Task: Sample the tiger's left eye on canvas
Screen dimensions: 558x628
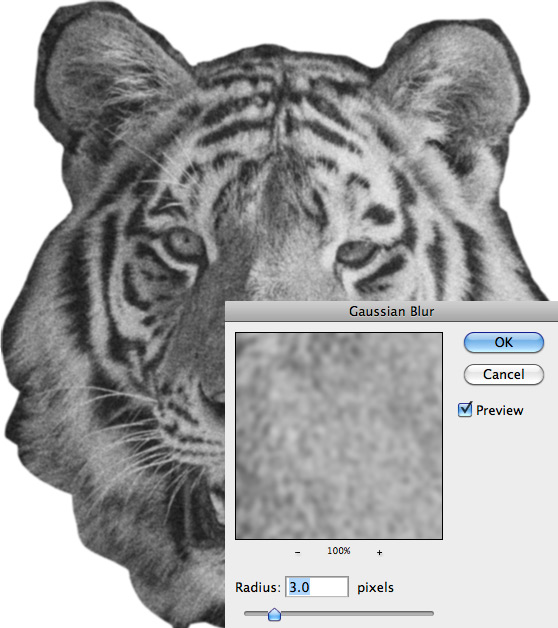Action: click(184, 244)
